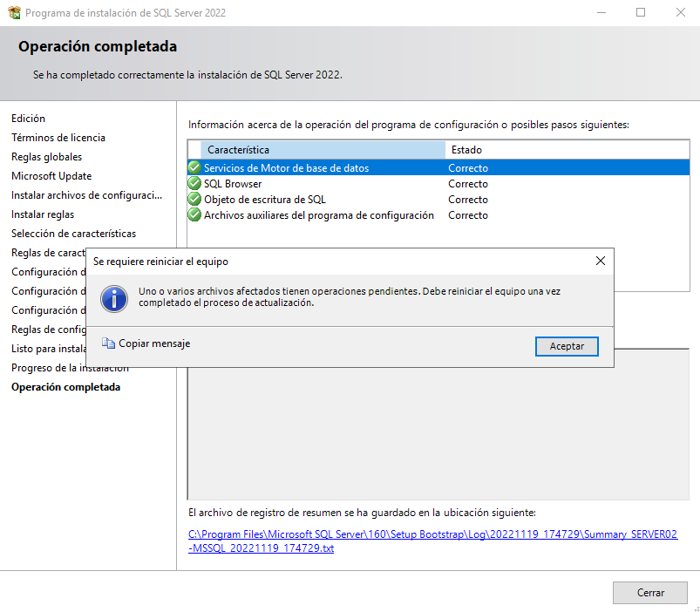This screenshot has width=700, height=612.
Task: Click green check for Servicios de Motor de base de datos
Action: 194,167
